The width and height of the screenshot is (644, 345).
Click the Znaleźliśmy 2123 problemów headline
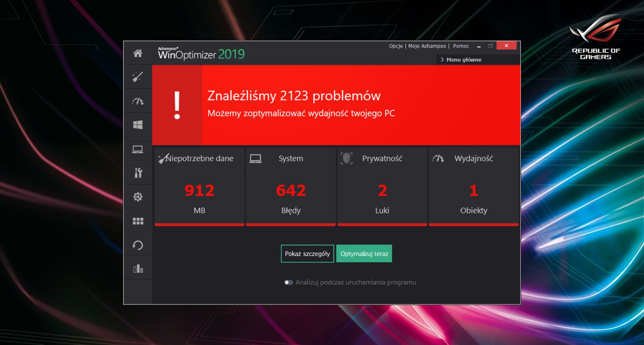[x=294, y=96]
